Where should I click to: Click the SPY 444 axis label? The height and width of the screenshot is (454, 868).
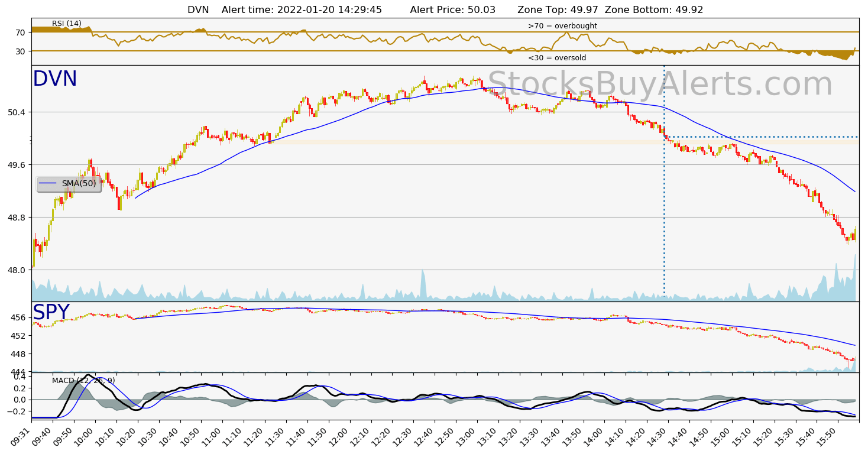[18, 372]
